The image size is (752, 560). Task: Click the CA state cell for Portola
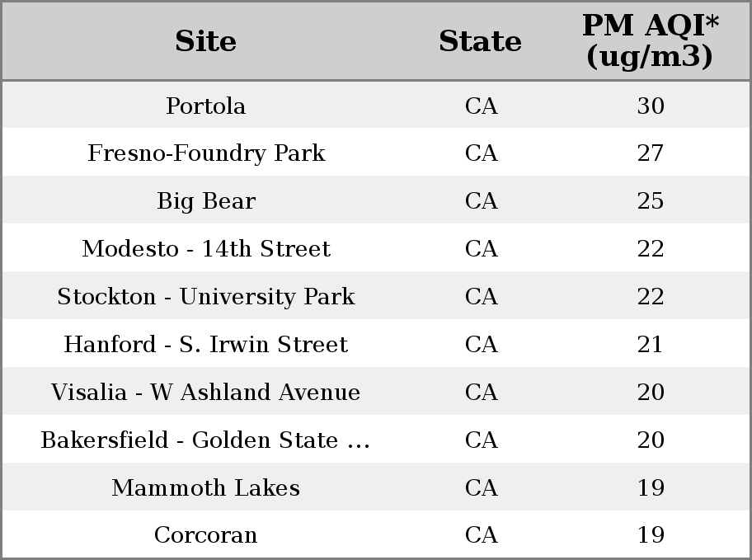coord(482,106)
